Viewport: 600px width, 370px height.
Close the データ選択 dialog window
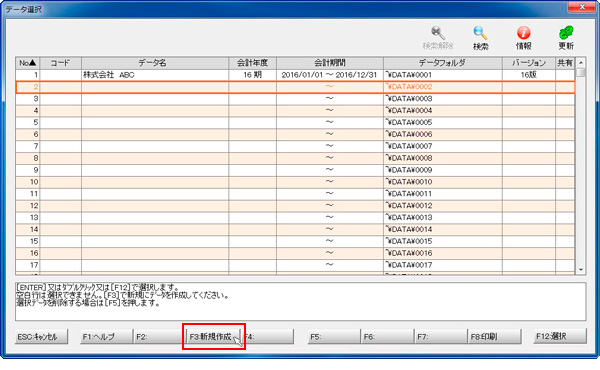coord(582,7)
